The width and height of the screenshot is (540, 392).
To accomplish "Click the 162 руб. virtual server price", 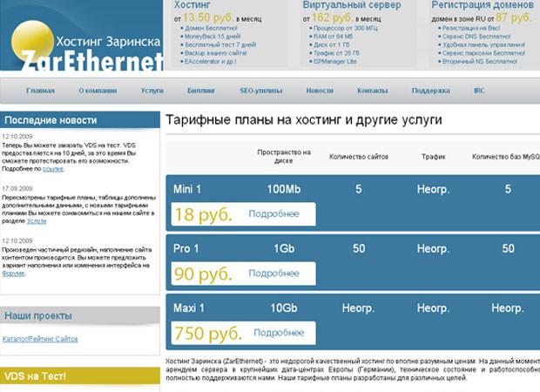I will coord(332,17).
